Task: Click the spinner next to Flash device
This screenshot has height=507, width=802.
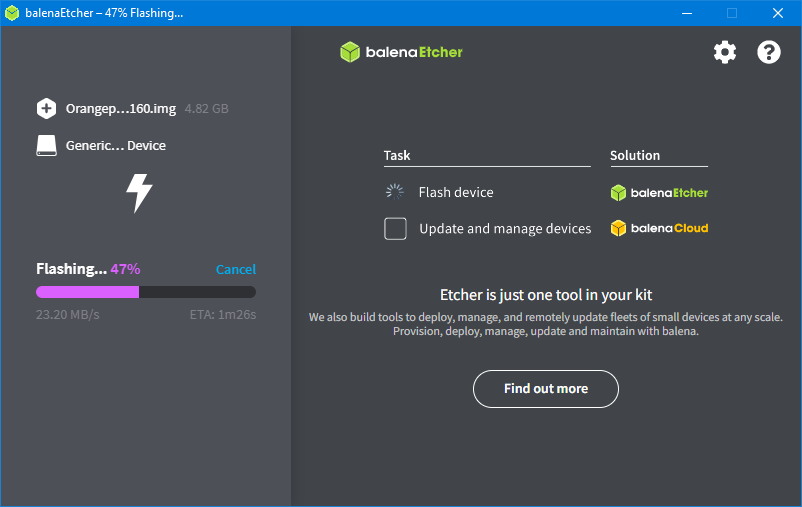Action: tap(396, 192)
